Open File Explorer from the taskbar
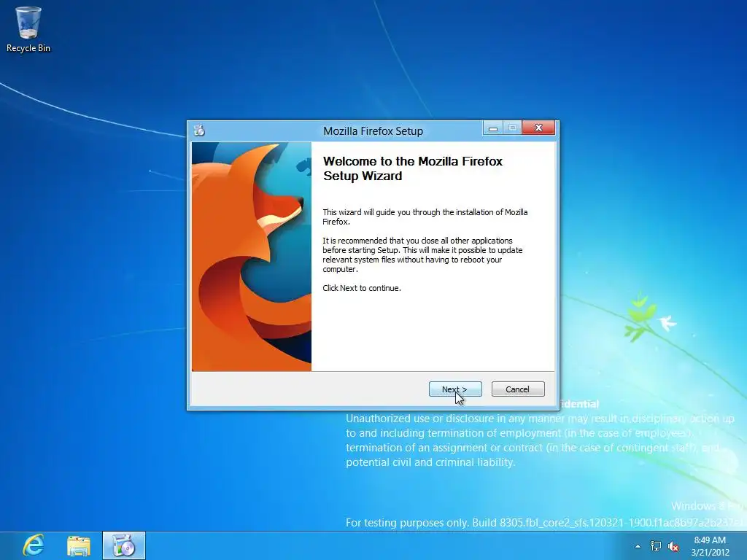Image resolution: width=747 pixels, height=560 pixels. (79, 545)
